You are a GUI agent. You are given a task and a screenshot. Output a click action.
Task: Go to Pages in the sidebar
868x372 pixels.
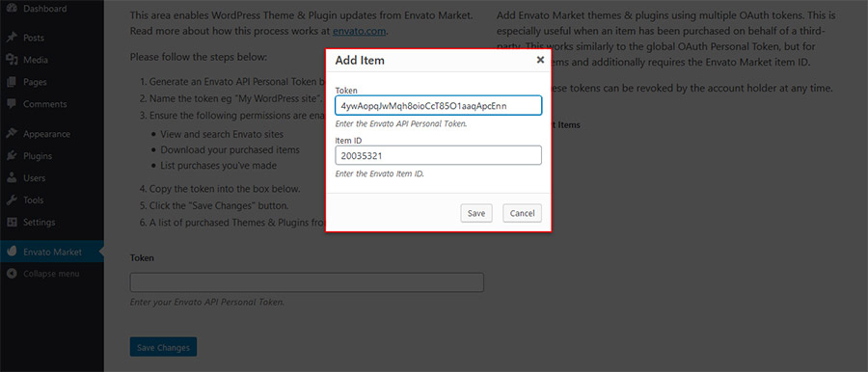(52, 82)
